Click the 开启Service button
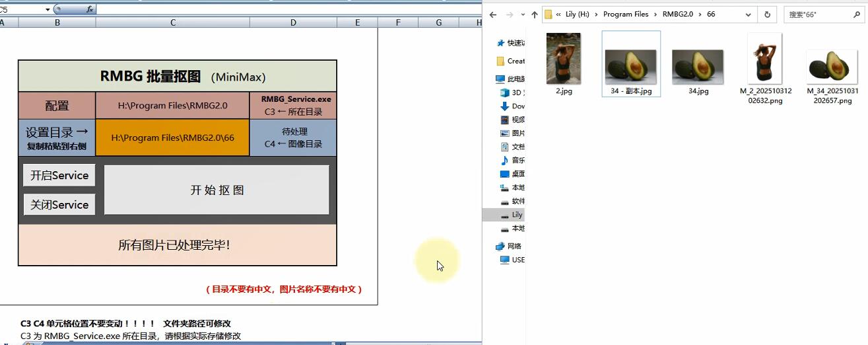Viewport: 868px width, 345px height. coord(59,176)
